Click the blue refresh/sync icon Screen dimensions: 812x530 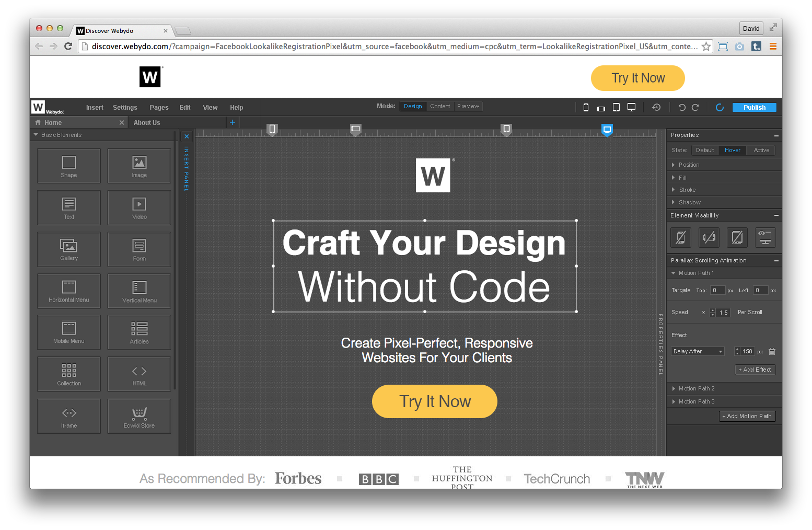[x=720, y=107]
